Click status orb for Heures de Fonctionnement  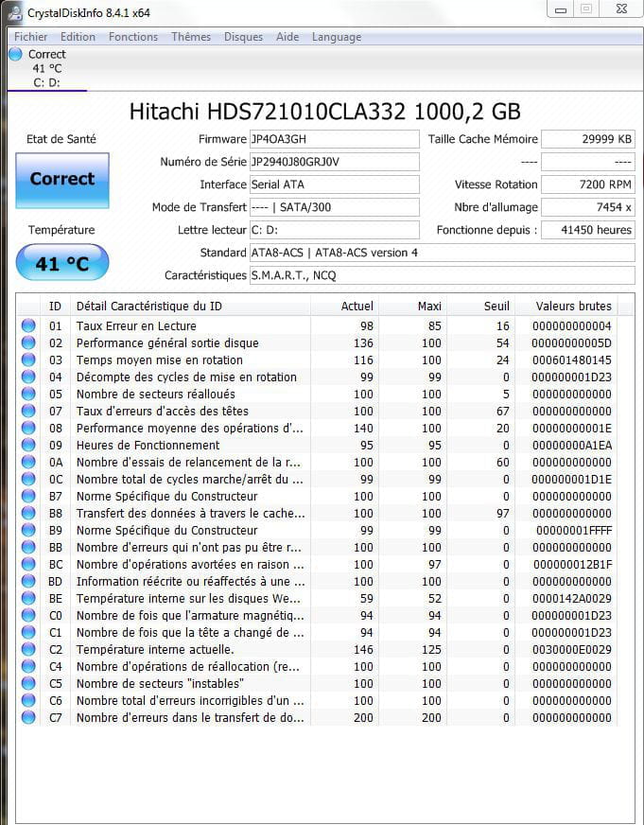(28, 445)
